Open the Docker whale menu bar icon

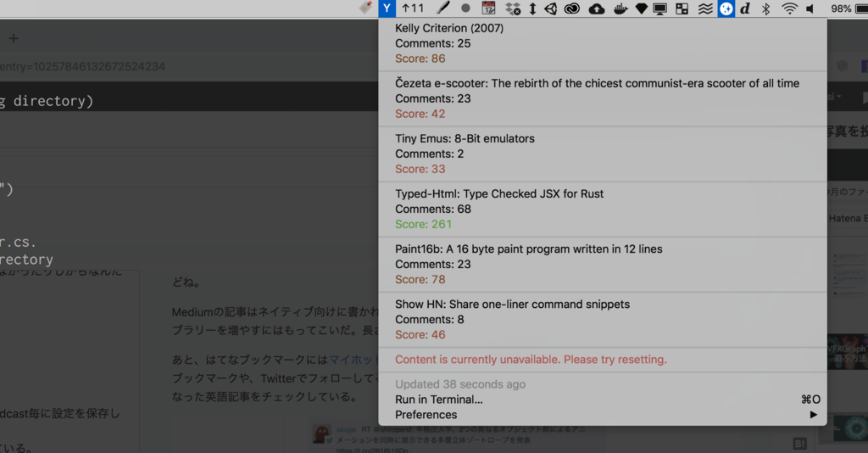(x=620, y=8)
